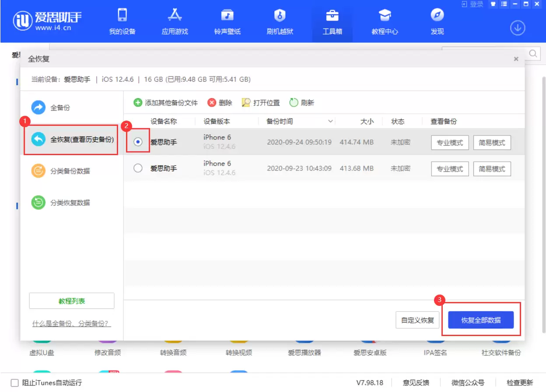Sort by the 设备版本 column header
The image size is (546, 392).
pyautogui.click(x=217, y=121)
